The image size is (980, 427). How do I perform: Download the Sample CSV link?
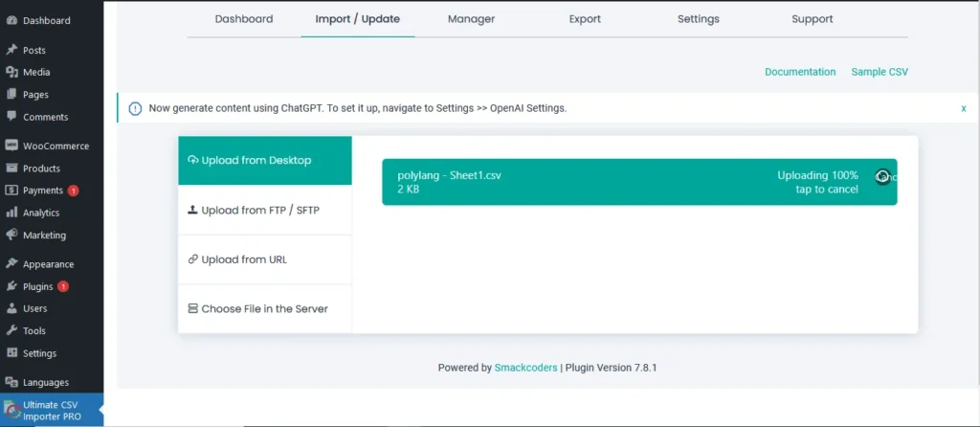[880, 72]
